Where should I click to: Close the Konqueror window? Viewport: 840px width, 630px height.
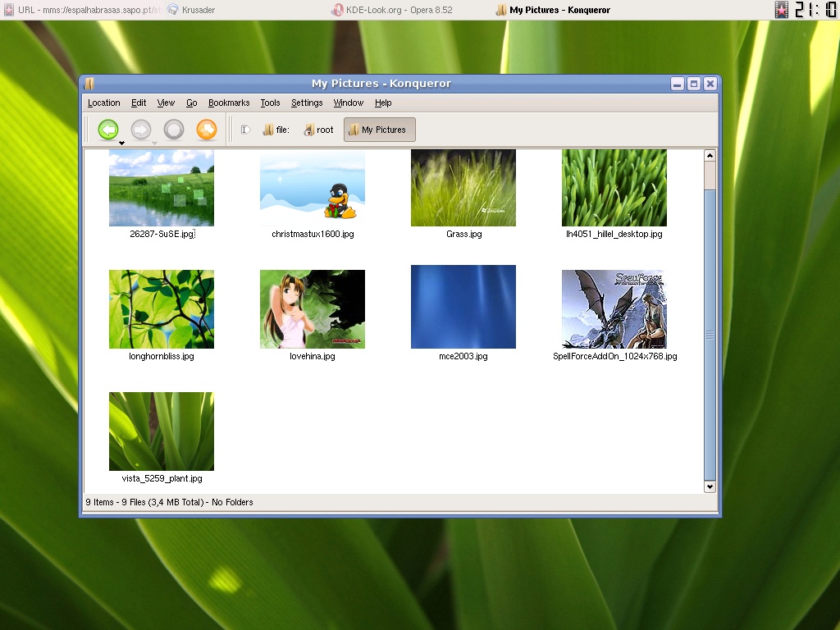click(710, 84)
